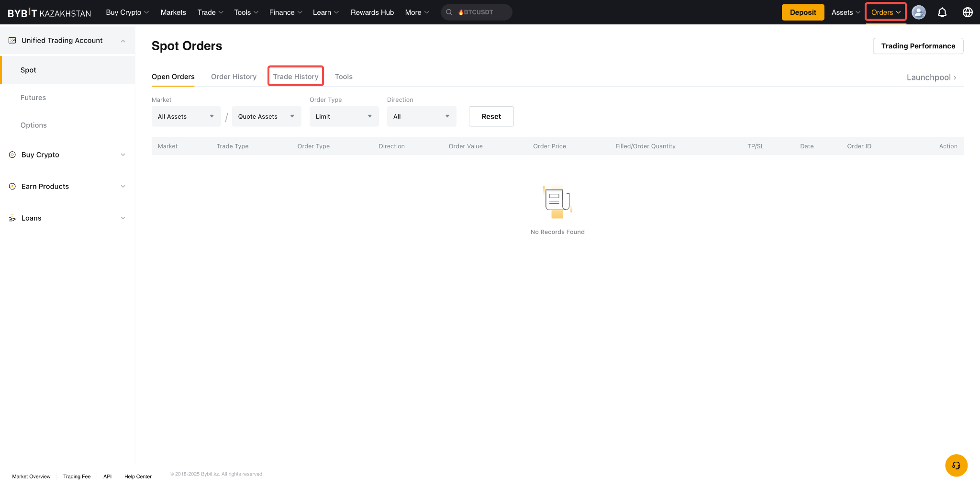Open the All Assets market dropdown
The height and width of the screenshot is (489, 980).
[x=186, y=117]
